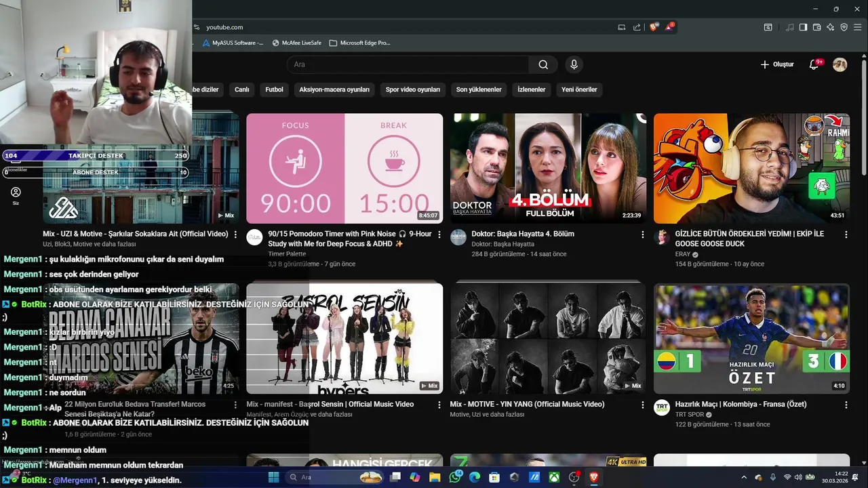Click the Windows taskbar search box
Screen dimensions: 868x488
pyautogui.click(x=335, y=477)
